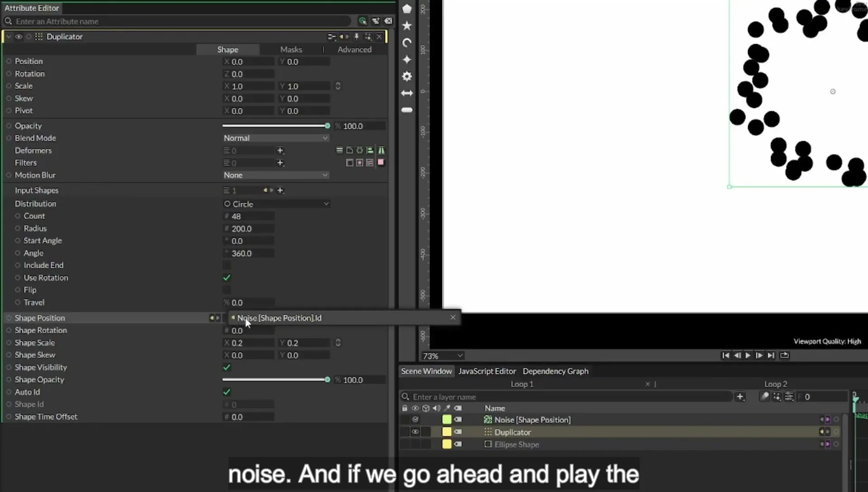Add a filter with the plus button
Image resolution: width=868 pixels, height=492 pixels.
click(x=280, y=163)
